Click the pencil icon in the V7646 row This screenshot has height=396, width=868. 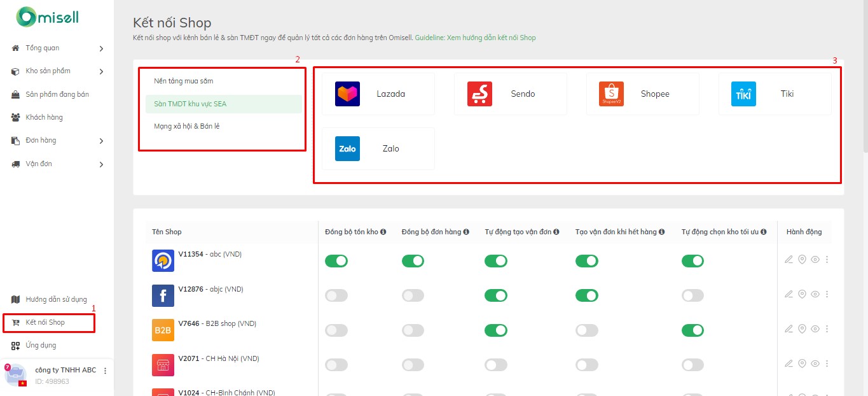coord(789,329)
